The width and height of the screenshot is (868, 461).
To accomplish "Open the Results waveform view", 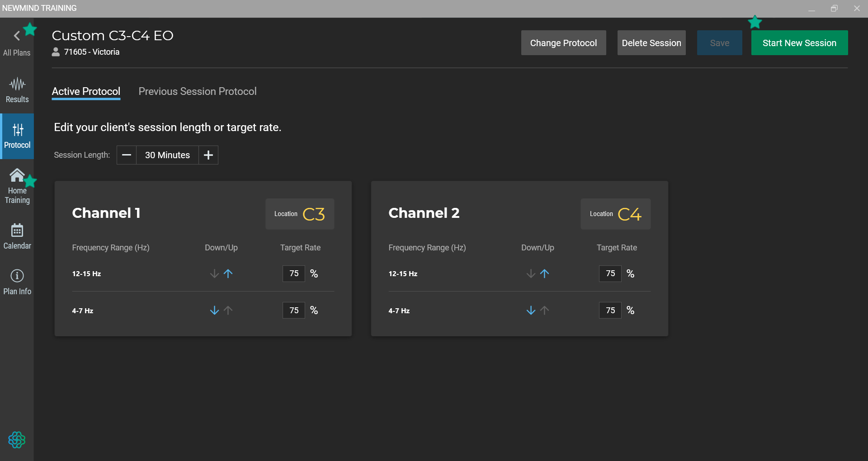I will [x=17, y=90].
